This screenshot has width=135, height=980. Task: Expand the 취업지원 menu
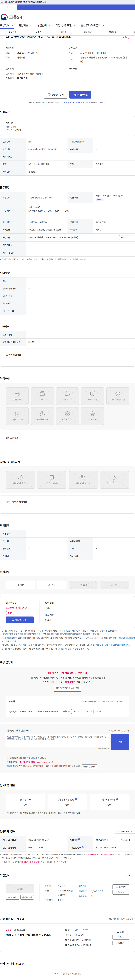(x=25, y=25)
